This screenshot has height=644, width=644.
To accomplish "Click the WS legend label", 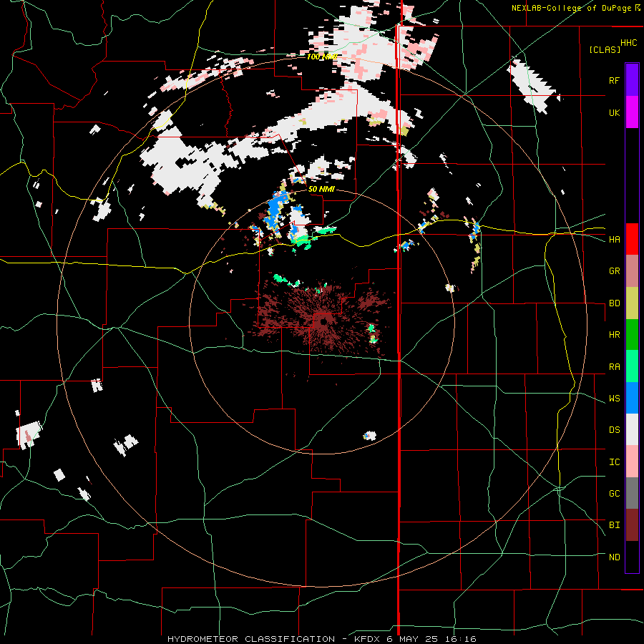I will (615, 399).
